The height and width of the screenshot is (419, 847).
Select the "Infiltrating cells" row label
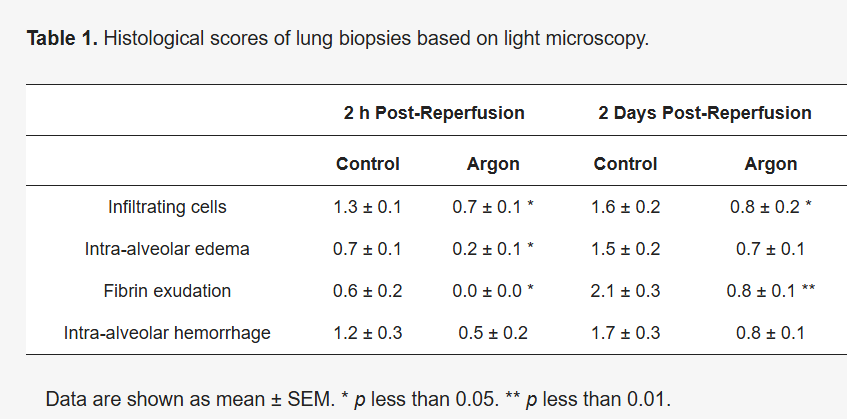tap(167, 208)
